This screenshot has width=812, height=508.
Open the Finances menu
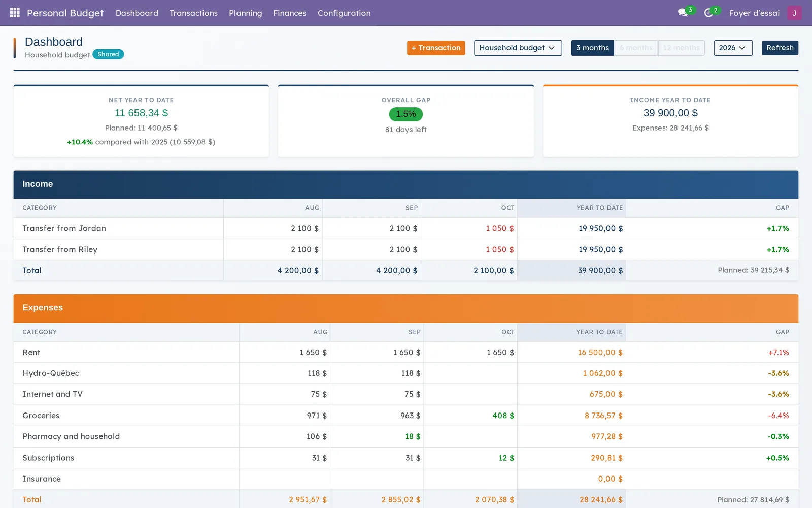(x=290, y=13)
